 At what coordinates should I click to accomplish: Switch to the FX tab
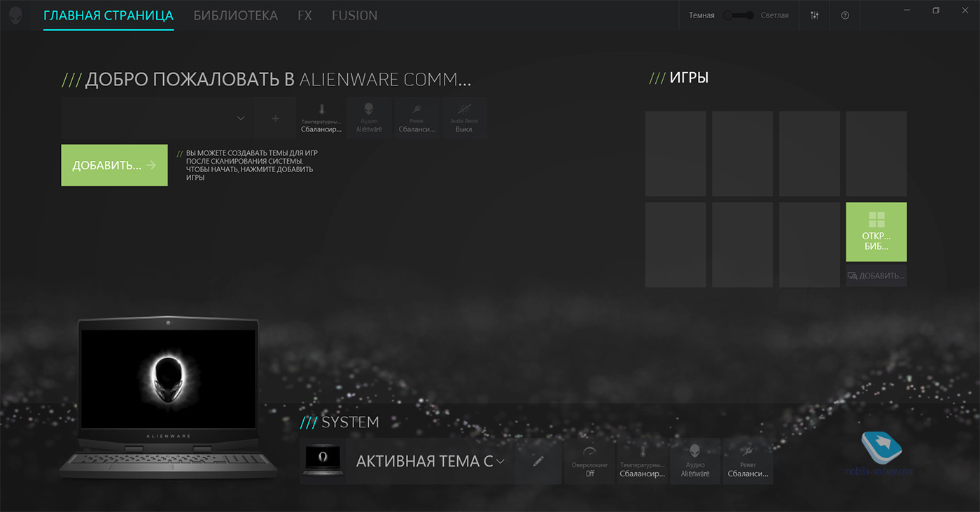tap(304, 15)
